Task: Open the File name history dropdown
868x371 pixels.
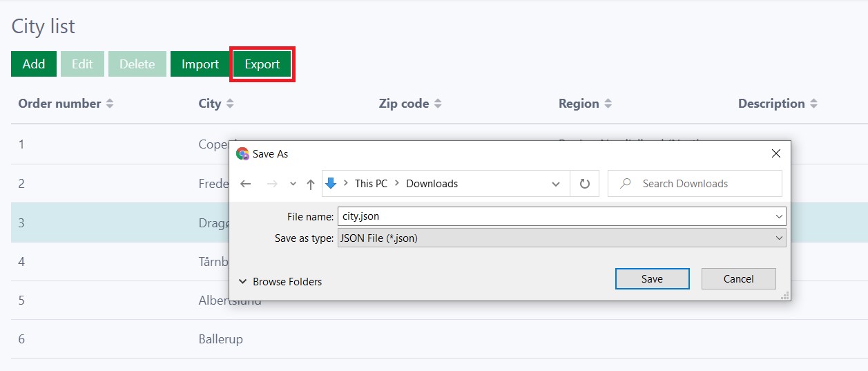Action: point(779,216)
